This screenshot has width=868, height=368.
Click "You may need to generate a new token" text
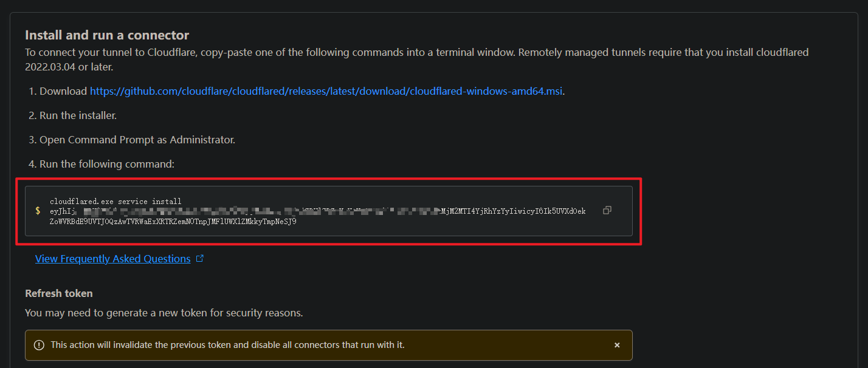164,313
